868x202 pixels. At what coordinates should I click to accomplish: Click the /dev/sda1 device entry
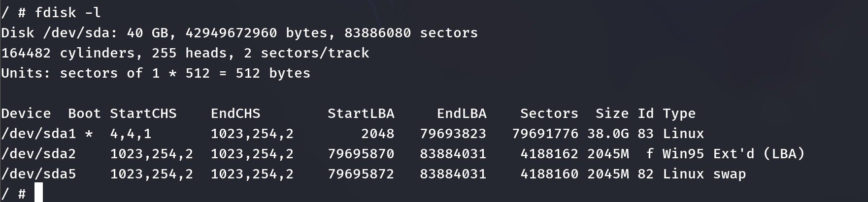[38, 134]
